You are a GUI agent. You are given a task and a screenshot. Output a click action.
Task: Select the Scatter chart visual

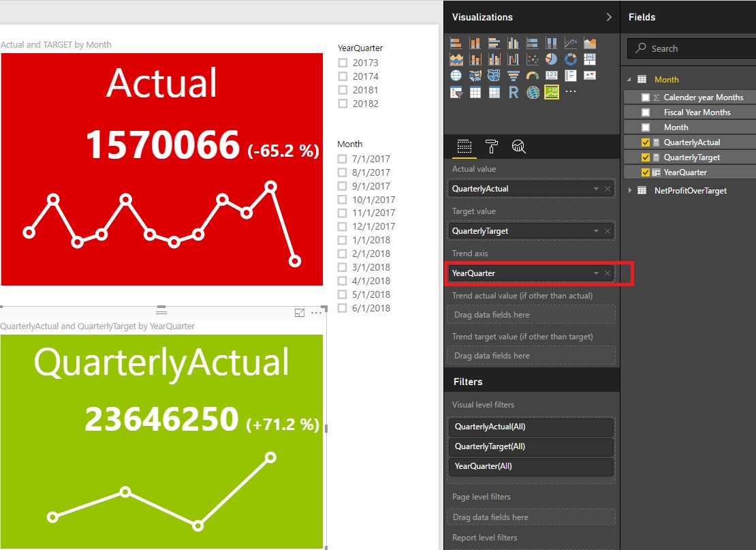point(533,59)
